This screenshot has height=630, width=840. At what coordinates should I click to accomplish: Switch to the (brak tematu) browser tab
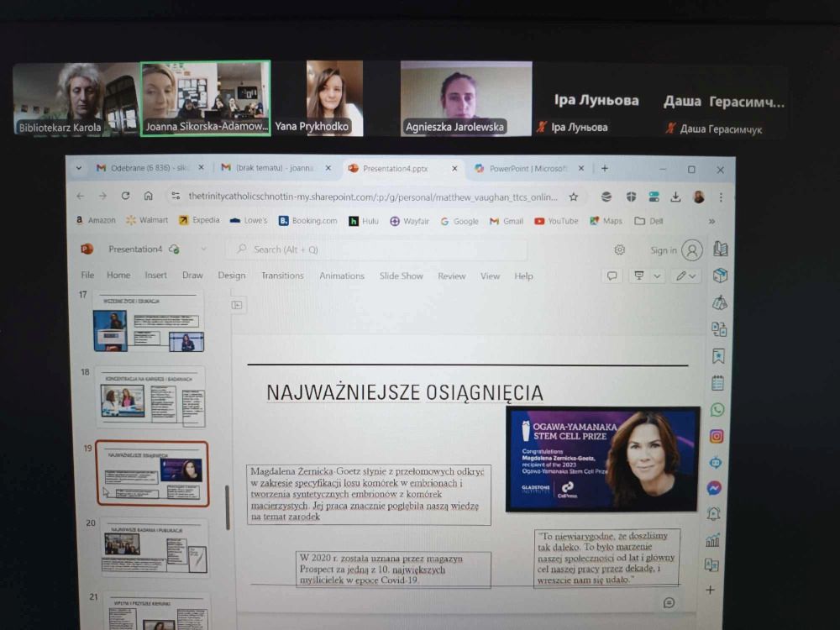pyautogui.click(x=275, y=168)
